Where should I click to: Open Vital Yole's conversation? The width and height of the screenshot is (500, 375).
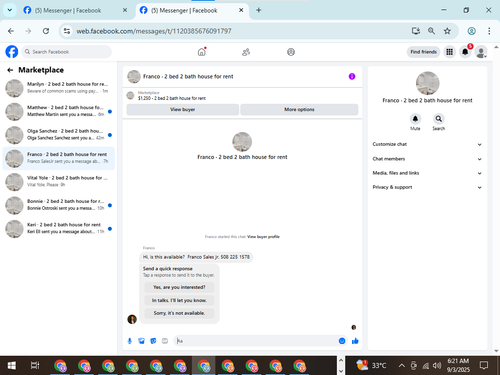[58, 182]
